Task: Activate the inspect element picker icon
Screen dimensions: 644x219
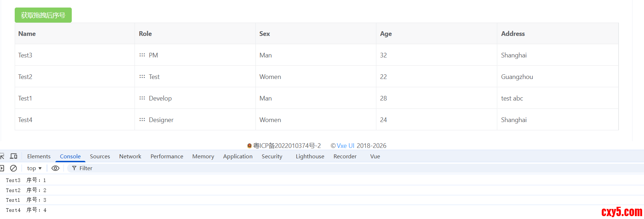Action: [2, 156]
